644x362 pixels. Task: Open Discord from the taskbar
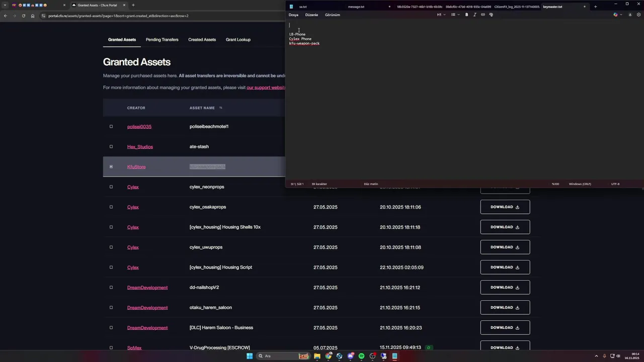pyautogui.click(x=350, y=356)
